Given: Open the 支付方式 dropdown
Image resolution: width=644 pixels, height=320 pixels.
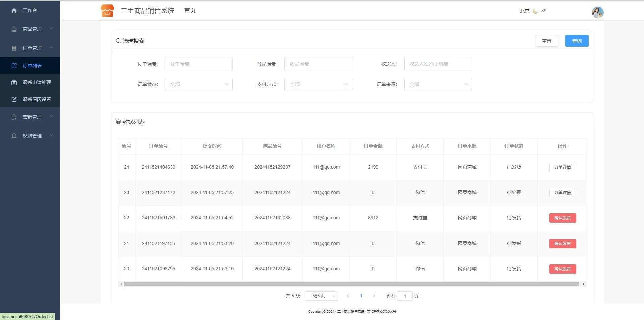Looking at the screenshot, I should pyautogui.click(x=318, y=84).
